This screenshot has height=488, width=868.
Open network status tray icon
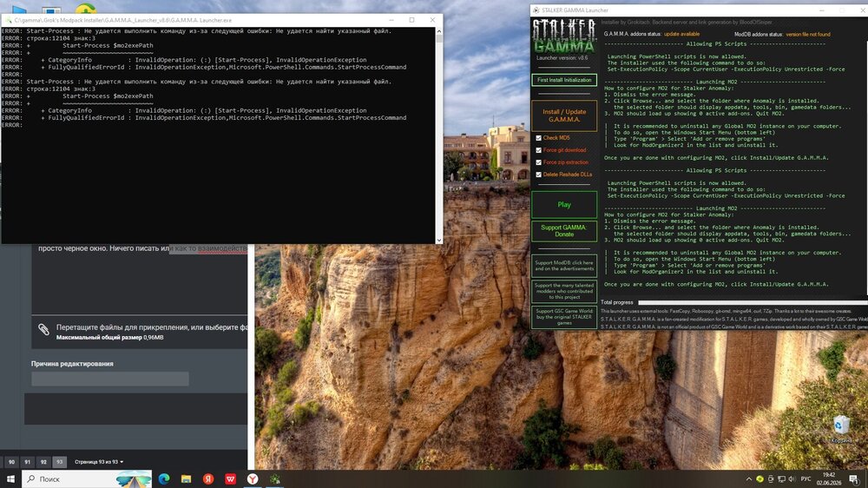click(x=781, y=479)
